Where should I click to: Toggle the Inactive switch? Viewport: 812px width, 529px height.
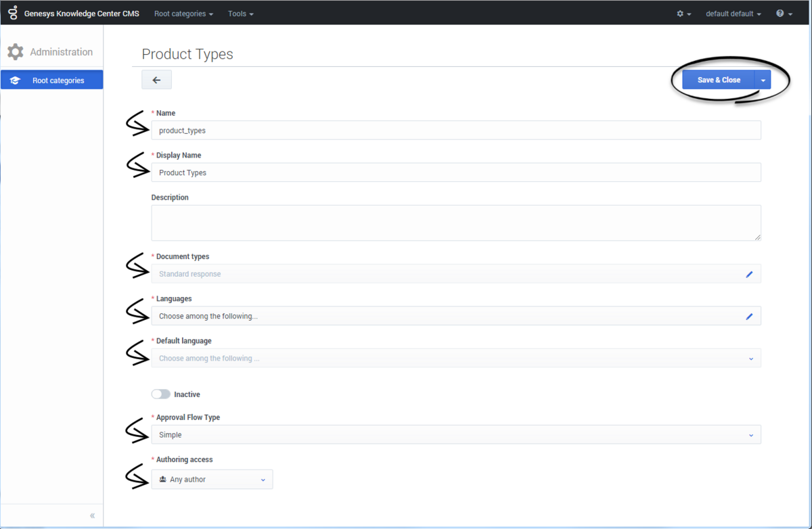click(x=161, y=394)
